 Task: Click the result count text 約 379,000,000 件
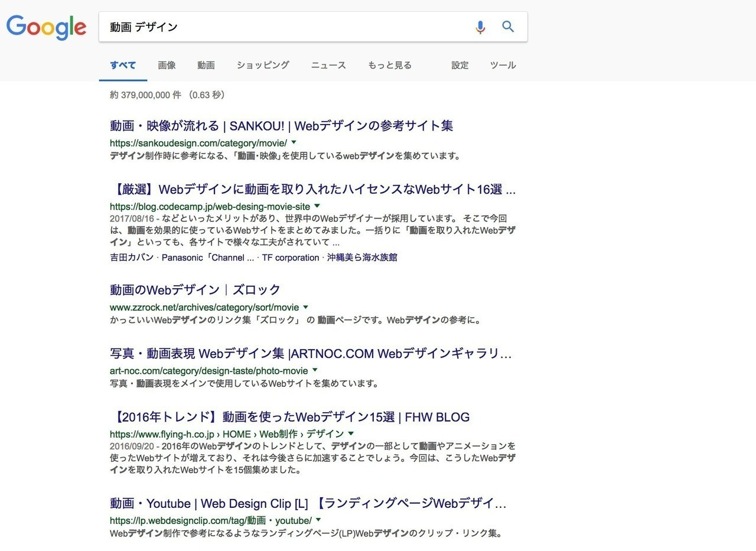[145, 95]
